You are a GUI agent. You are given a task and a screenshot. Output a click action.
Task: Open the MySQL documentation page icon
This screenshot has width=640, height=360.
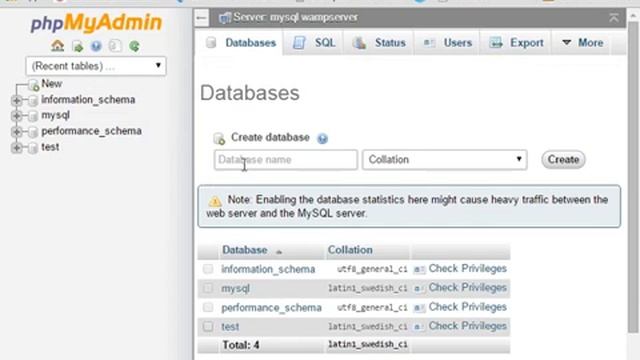tap(115, 46)
